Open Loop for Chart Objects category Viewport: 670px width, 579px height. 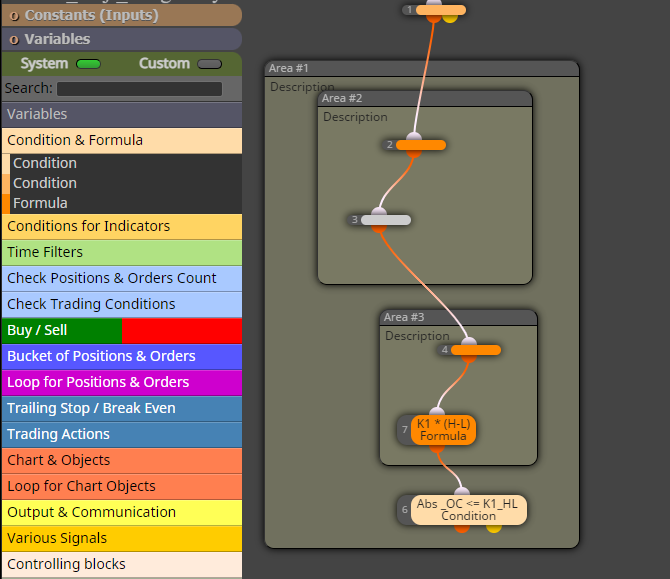122,487
